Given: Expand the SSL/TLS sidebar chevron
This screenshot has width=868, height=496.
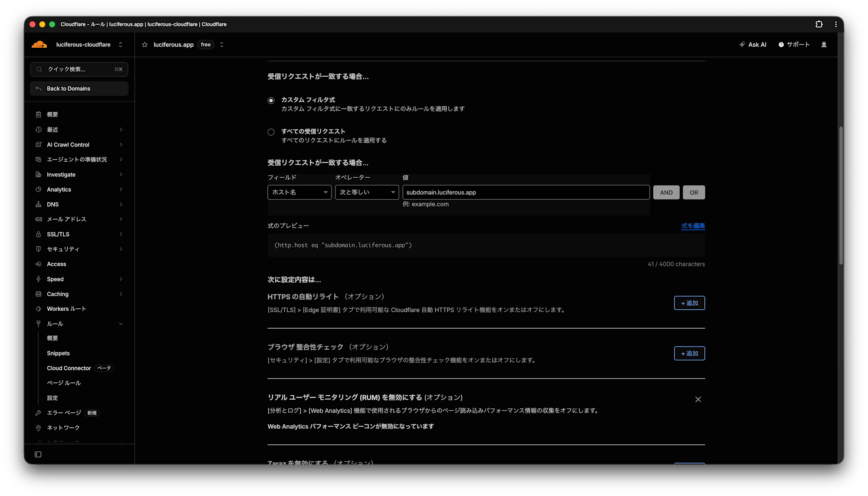Looking at the screenshot, I should [x=121, y=234].
